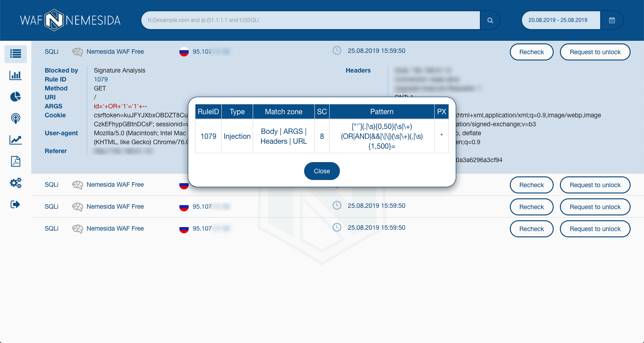
Task: Click the brain icon in expanded first row
Action: coord(78,52)
